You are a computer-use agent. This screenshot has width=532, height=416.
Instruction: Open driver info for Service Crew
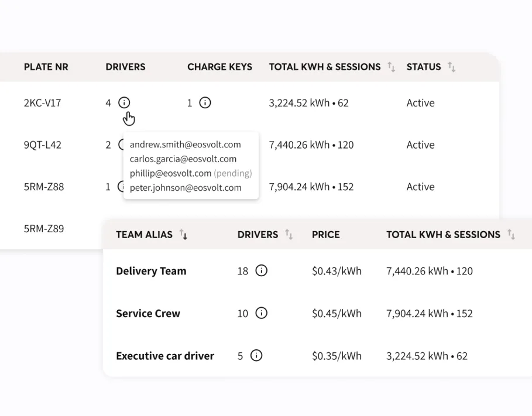262,313
